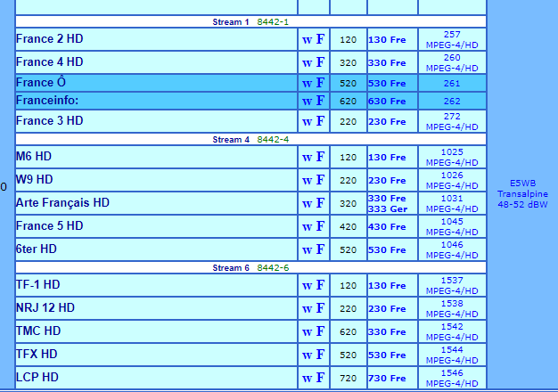Click SID 1537 in TF-1 HD row
Image resolution: width=558 pixels, height=392 pixels.
[452, 281]
